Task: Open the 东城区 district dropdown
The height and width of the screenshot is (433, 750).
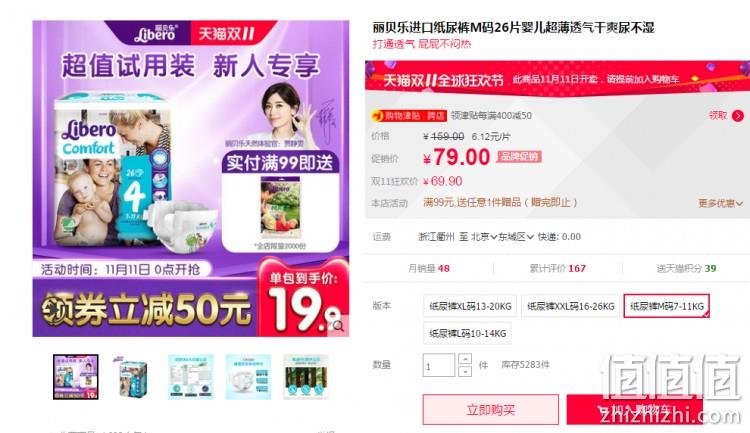Action: pos(516,236)
